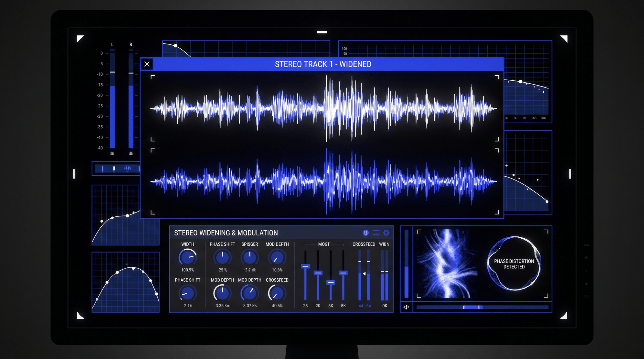The height and width of the screenshot is (359, 644).
Task: Click the Phase Distortion Detected indicator
Action: point(514,264)
